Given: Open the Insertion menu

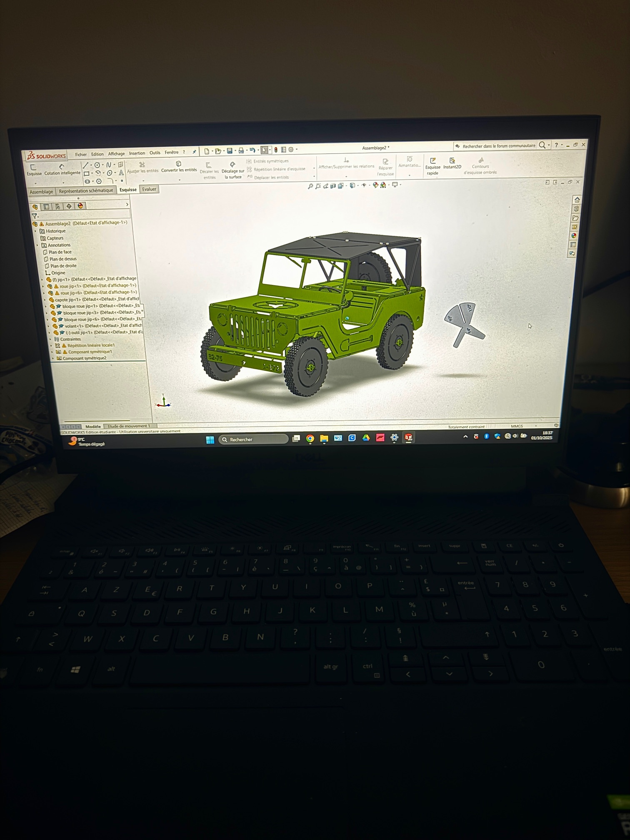Looking at the screenshot, I should pos(137,153).
